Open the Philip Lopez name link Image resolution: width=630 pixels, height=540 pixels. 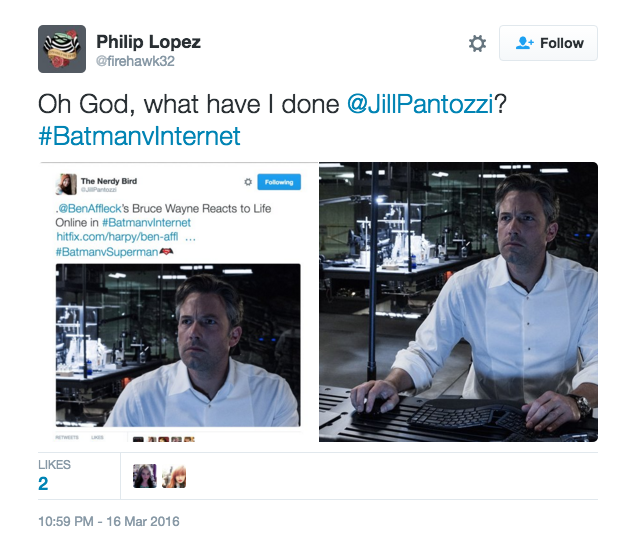tap(148, 42)
